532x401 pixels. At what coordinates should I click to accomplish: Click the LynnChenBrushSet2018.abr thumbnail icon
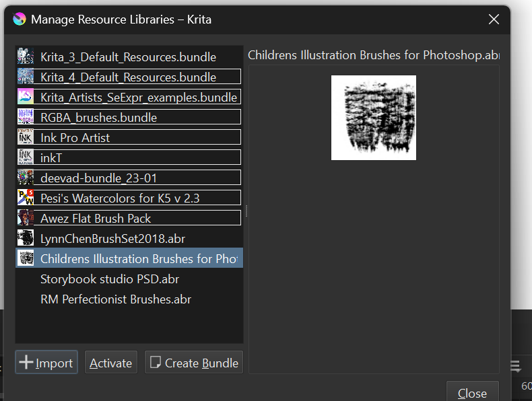26,238
